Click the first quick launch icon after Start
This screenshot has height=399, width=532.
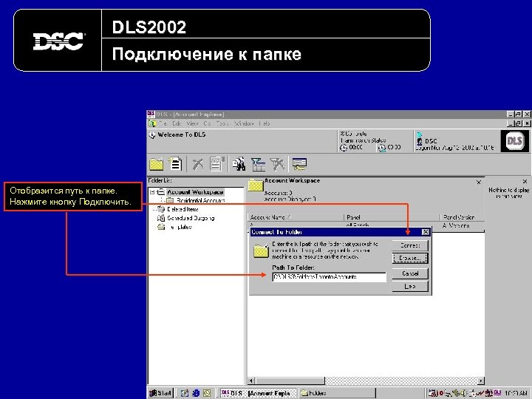pos(185,393)
